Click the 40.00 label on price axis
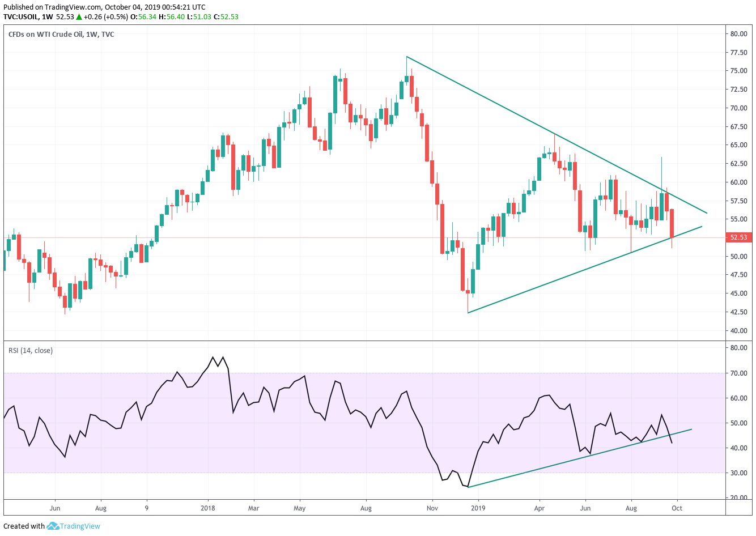 (738, 331)
